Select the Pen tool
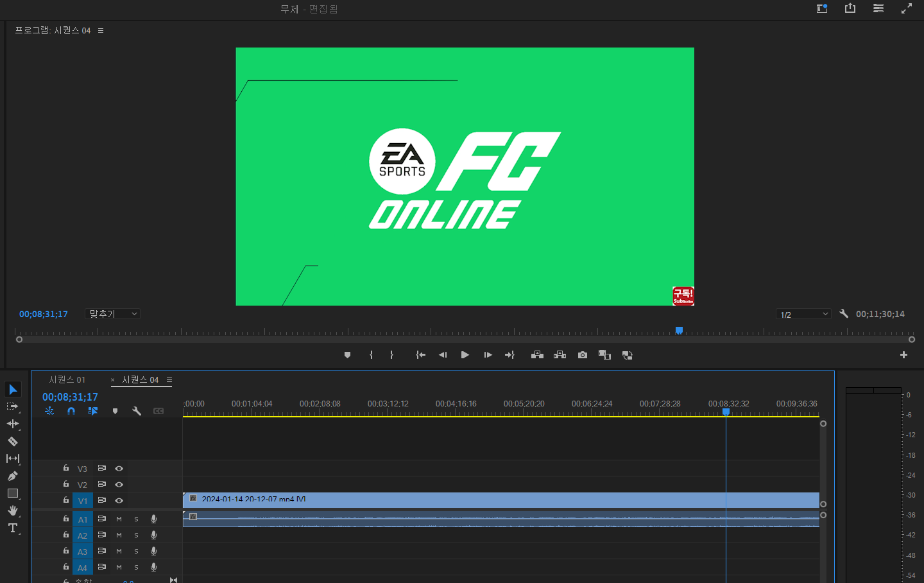This screenshot has width=924, height=583. (13, 476)
